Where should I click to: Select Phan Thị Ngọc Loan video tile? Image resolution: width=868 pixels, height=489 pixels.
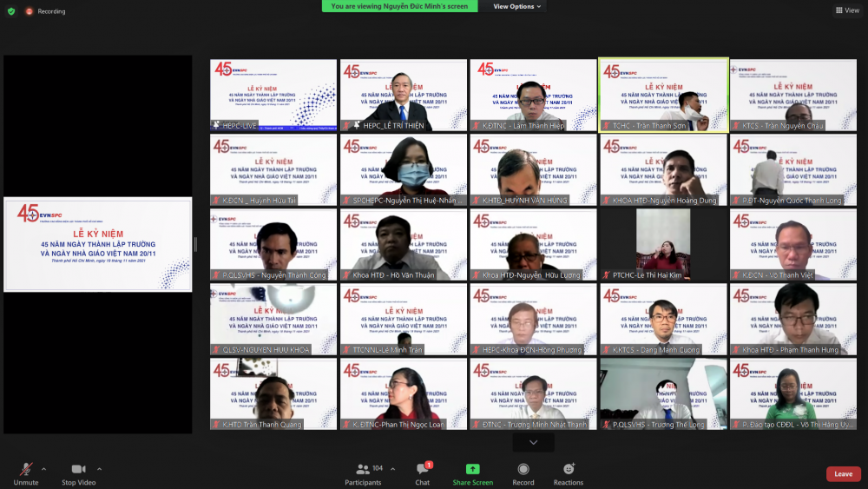(404, 394)
